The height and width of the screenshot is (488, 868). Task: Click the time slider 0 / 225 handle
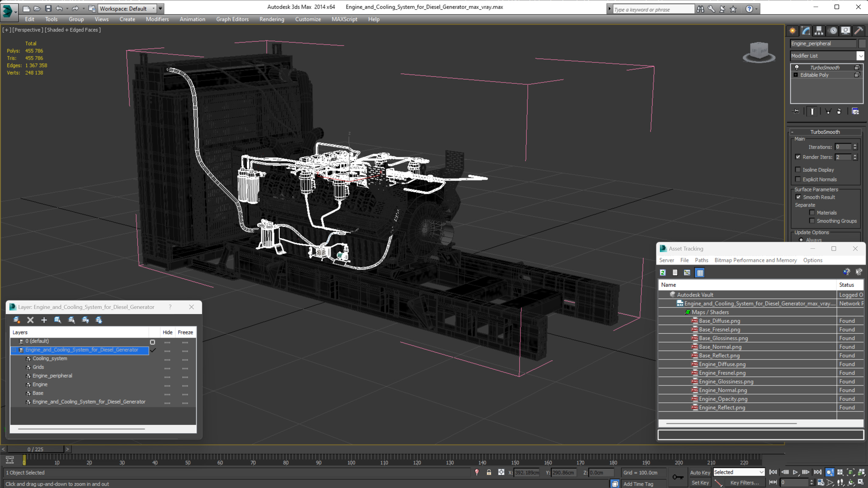tap(35, 449)
